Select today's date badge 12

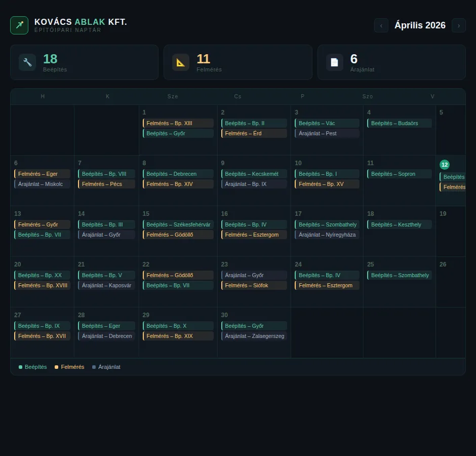pos(445,165)
